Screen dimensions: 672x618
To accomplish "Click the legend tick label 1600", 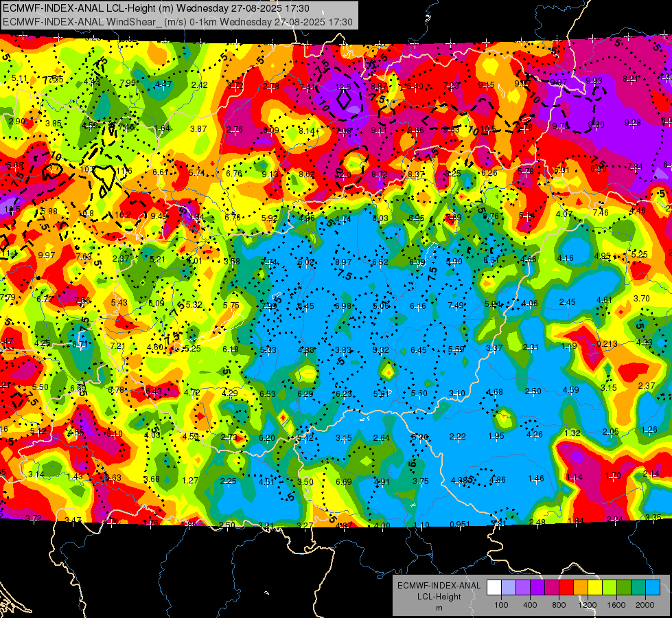I will [616, 605].
